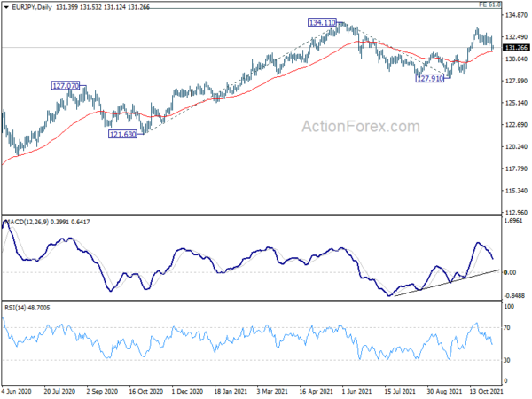
Task: Click the RSI 70 level marker
Action: (507, 328)
